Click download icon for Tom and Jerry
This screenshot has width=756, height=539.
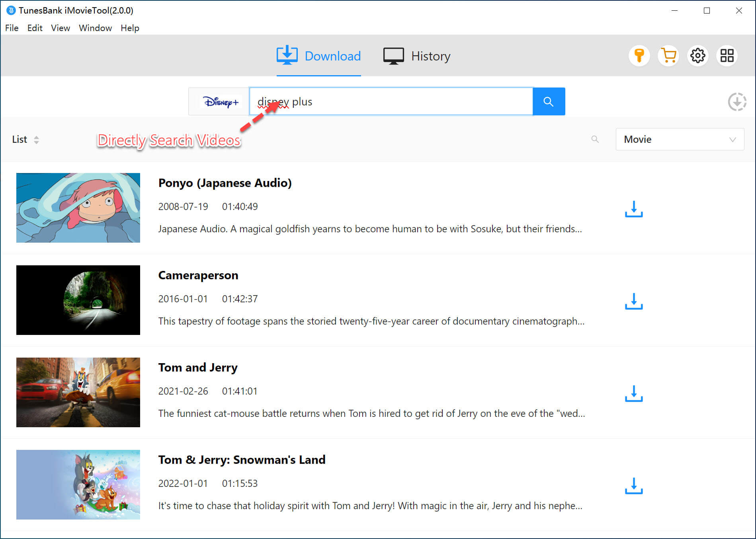coord(633,394)
